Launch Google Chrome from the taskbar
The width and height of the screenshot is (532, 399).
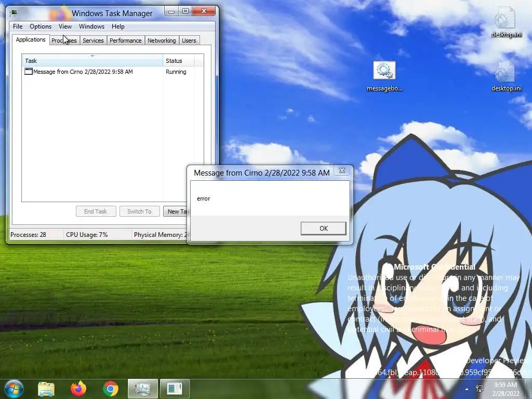point(110,389)
